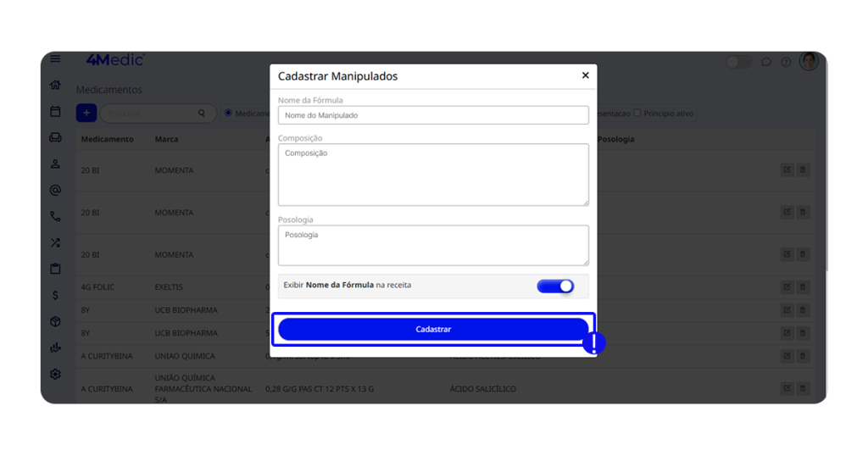Open the settings gear in sidebar

tap(55, 374)
